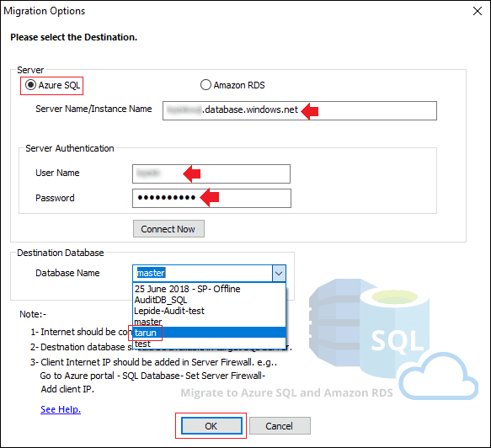The height and width of the screenshot is (448, 491).
Task: Dismiss dialog with Cancel button
Action: tap(280, 426)
